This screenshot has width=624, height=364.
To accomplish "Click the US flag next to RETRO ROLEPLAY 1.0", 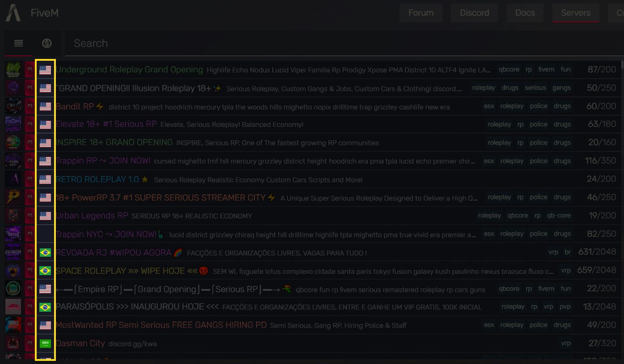I will click(45, 180).
